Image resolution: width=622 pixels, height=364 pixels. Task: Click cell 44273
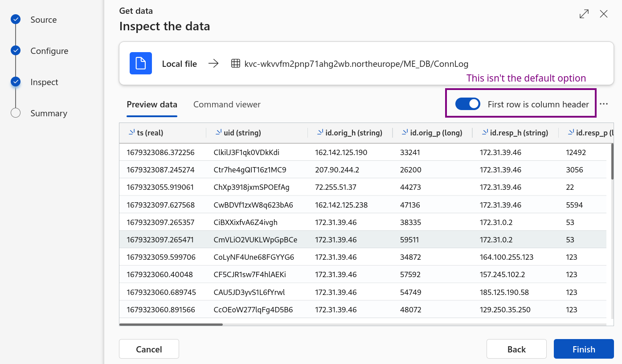click(410, 187)
